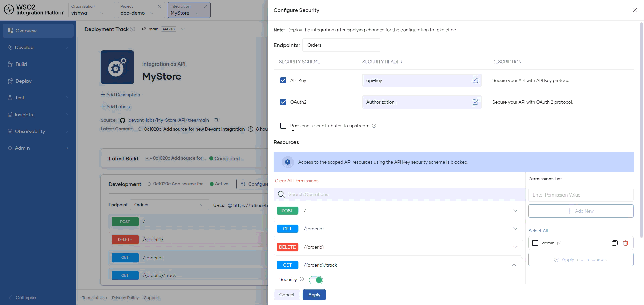
Task: Click the Deployment Track help icon
Action: point(132,29)
